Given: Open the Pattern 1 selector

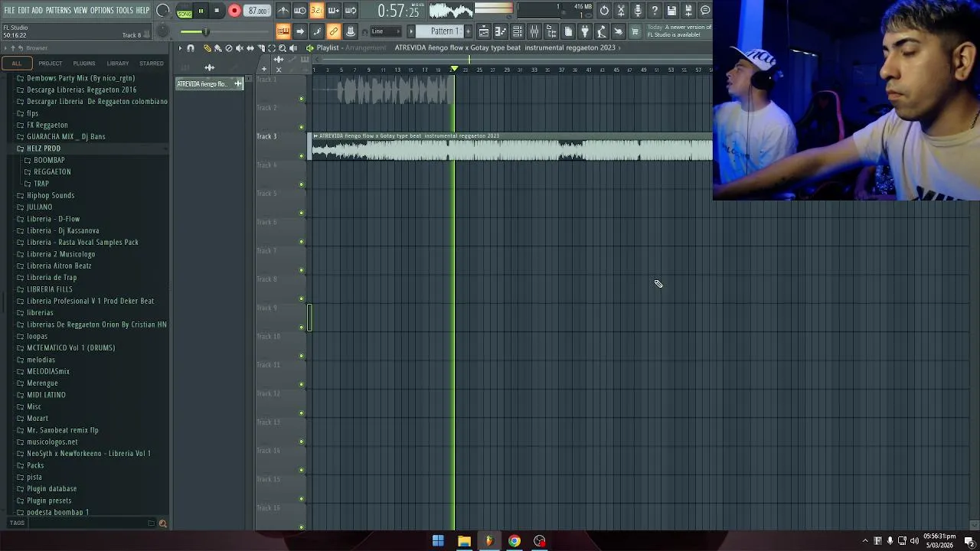Looking at the screenshot, I should pos(444,31).
